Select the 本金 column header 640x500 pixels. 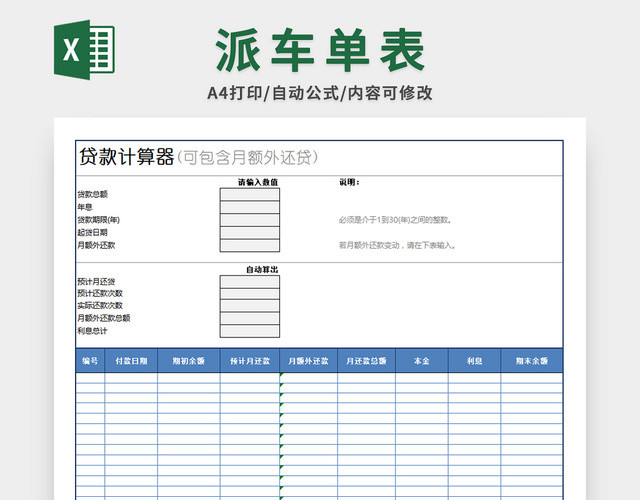point(422,361)
